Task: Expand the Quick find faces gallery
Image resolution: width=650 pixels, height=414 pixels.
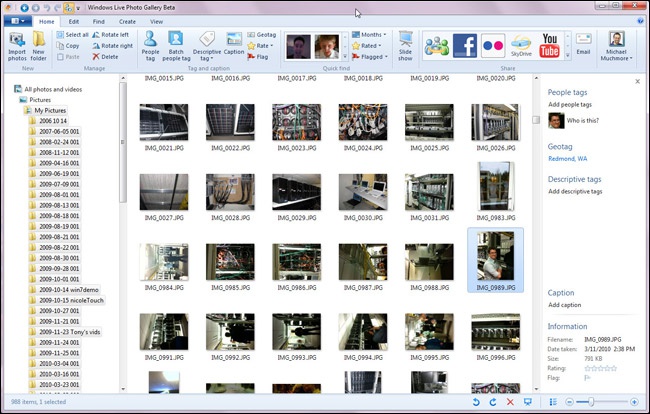Action: [345, 56]
